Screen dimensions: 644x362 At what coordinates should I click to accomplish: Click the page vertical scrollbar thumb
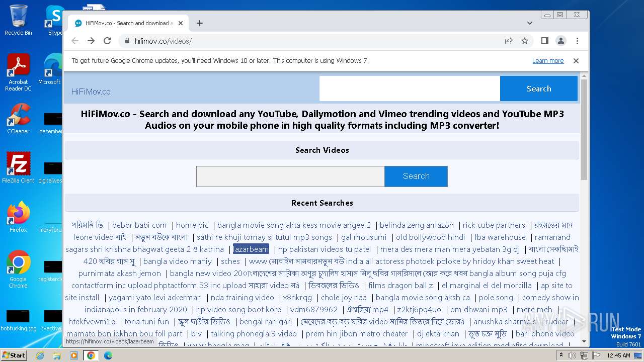pyautogui.click(x=584, y=130)
